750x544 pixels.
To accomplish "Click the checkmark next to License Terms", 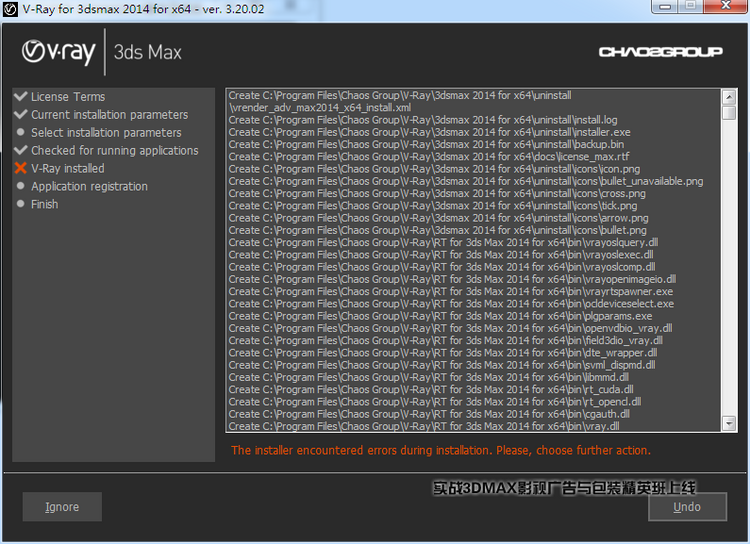I will [21, 96].
